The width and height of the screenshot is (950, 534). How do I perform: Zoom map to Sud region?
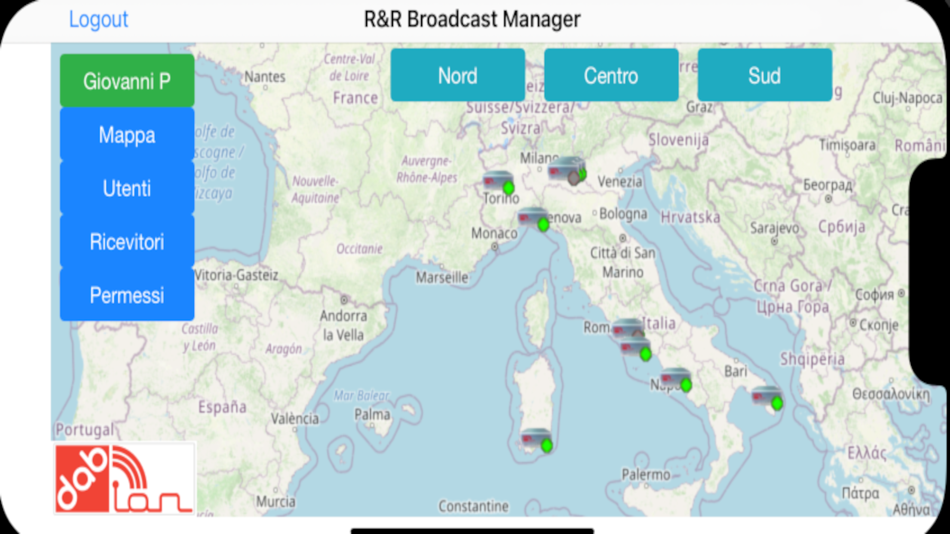(x=765, y=75)
